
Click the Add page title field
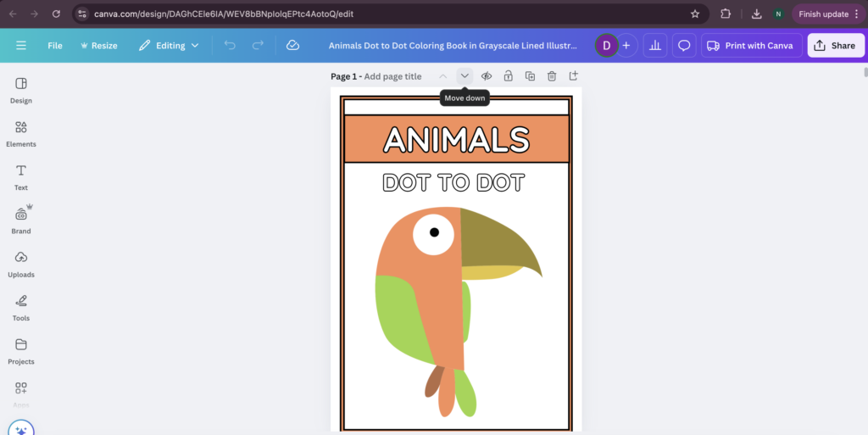(392, 76)
